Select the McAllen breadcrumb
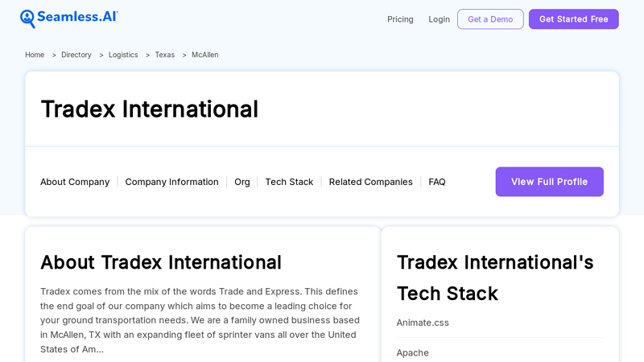The image size is (644, 362). pyautogui.click(x=205, y=55)
